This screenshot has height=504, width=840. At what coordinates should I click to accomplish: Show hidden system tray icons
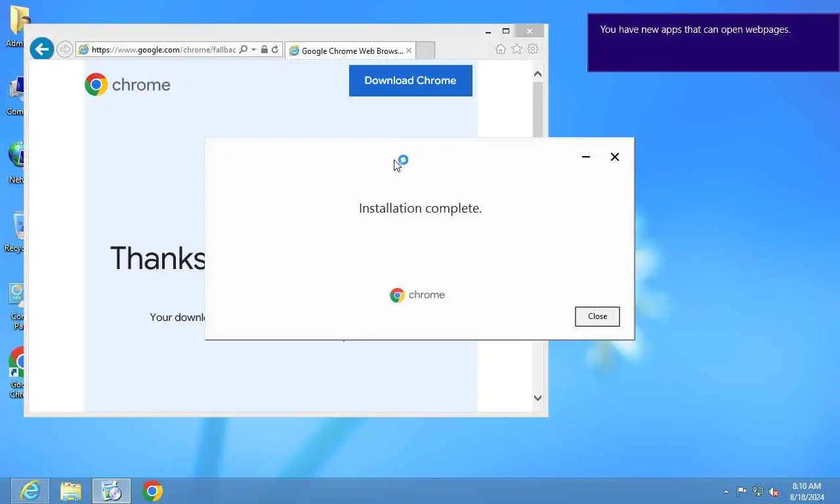[726, 492]
